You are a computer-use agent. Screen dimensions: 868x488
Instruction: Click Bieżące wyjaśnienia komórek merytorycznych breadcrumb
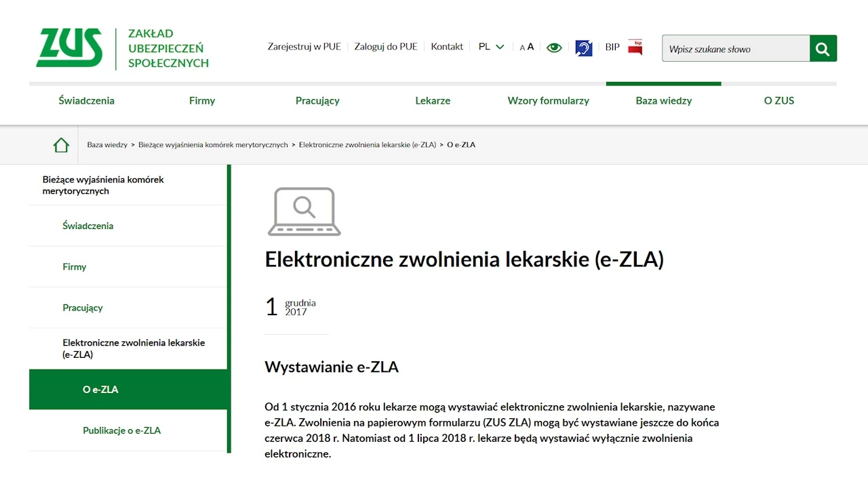coord(213,145)
